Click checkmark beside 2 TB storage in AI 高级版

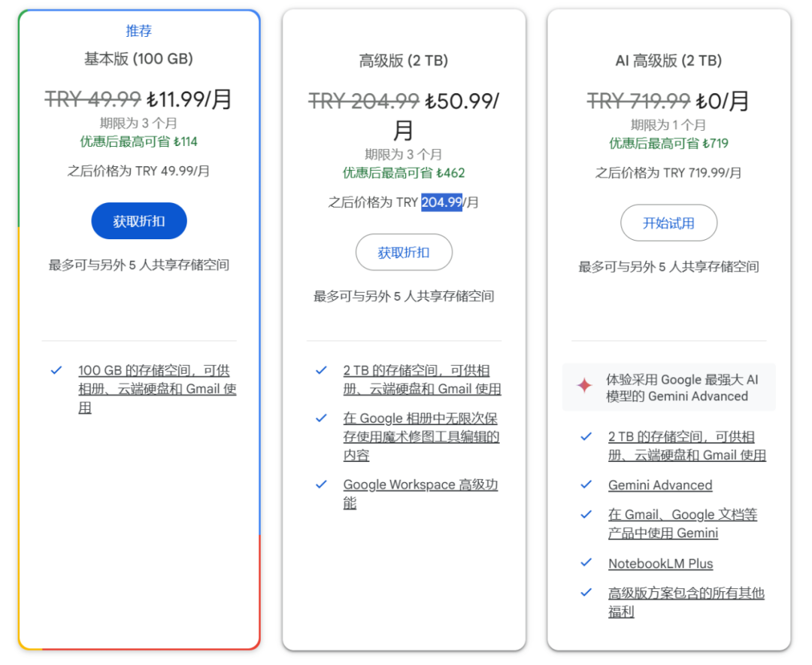point(586,436)
